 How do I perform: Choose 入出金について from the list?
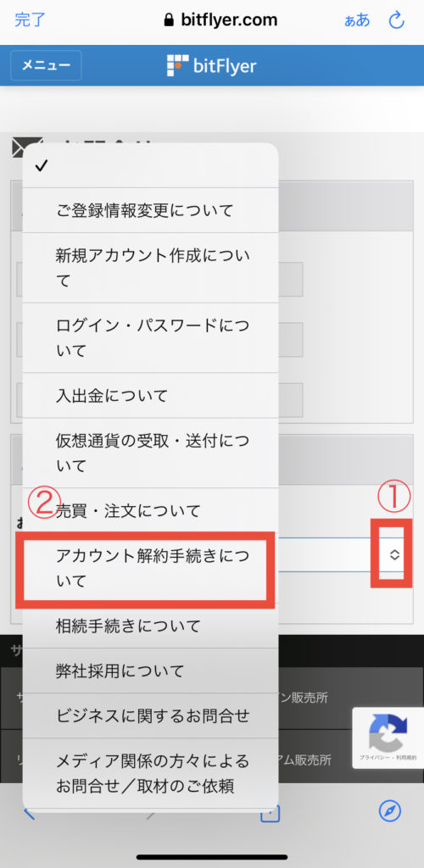coord(151,395)
